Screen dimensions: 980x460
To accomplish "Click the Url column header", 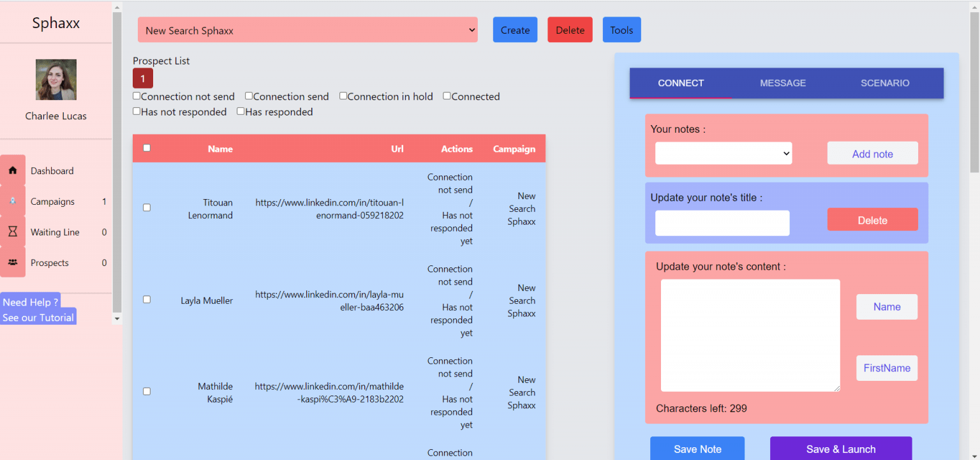I will [x=397, y=149].
